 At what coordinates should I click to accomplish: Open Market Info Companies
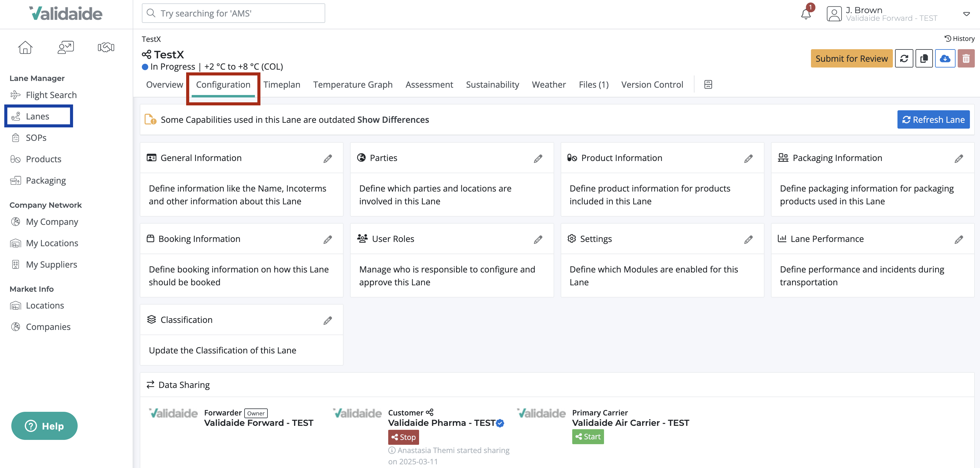[x=48, y=327]
